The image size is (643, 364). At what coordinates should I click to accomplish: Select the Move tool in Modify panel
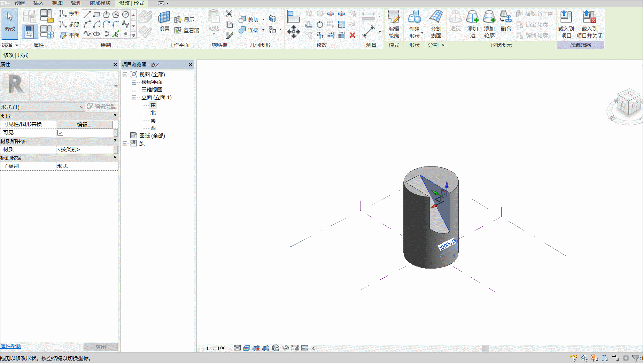(293, 32)
